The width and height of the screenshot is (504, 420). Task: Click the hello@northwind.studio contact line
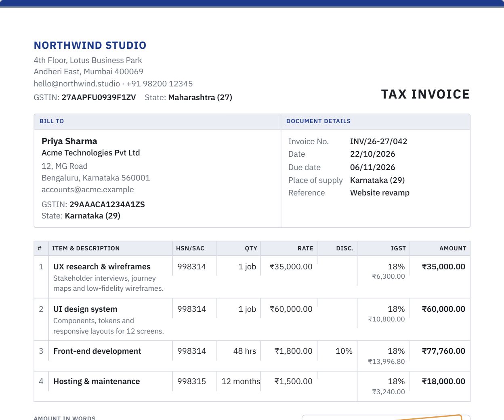[x=113, y=84]
